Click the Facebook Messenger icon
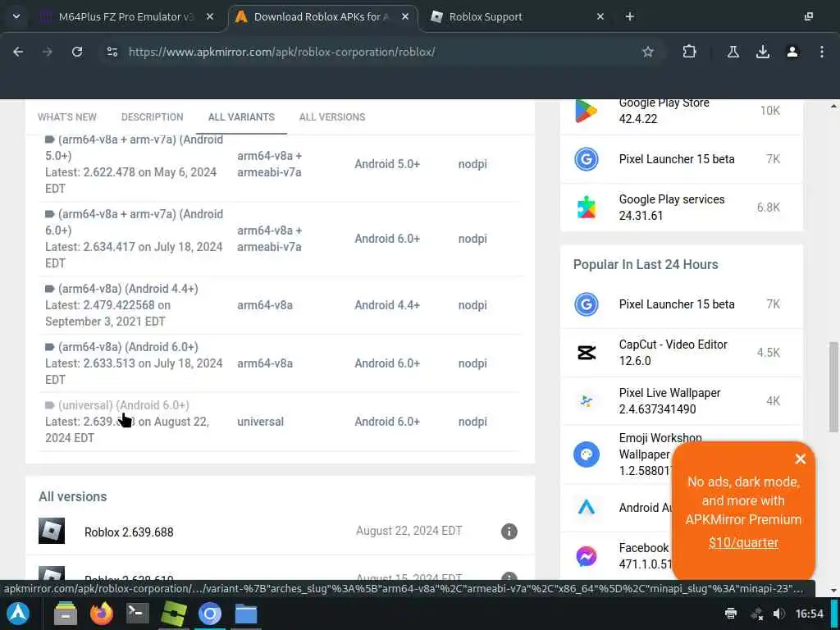The height and width of the screenshot is (630, 840). [x=586, y=556]
